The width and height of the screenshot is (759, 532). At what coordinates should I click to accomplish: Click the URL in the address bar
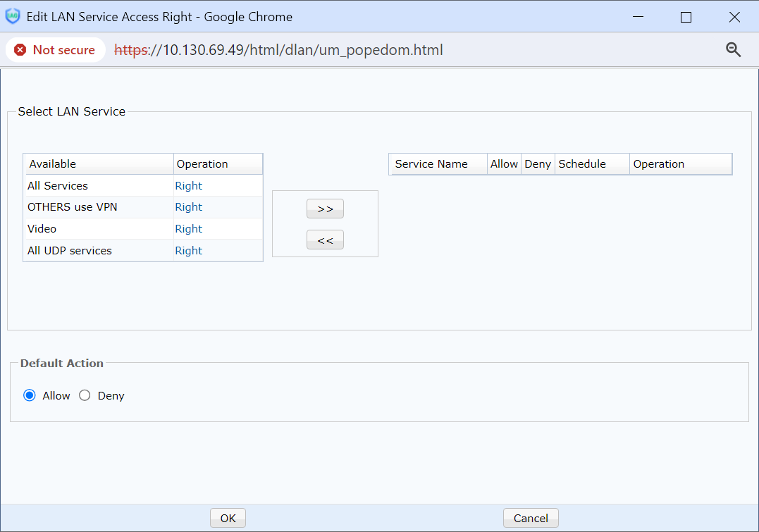(x=278, y=50)
